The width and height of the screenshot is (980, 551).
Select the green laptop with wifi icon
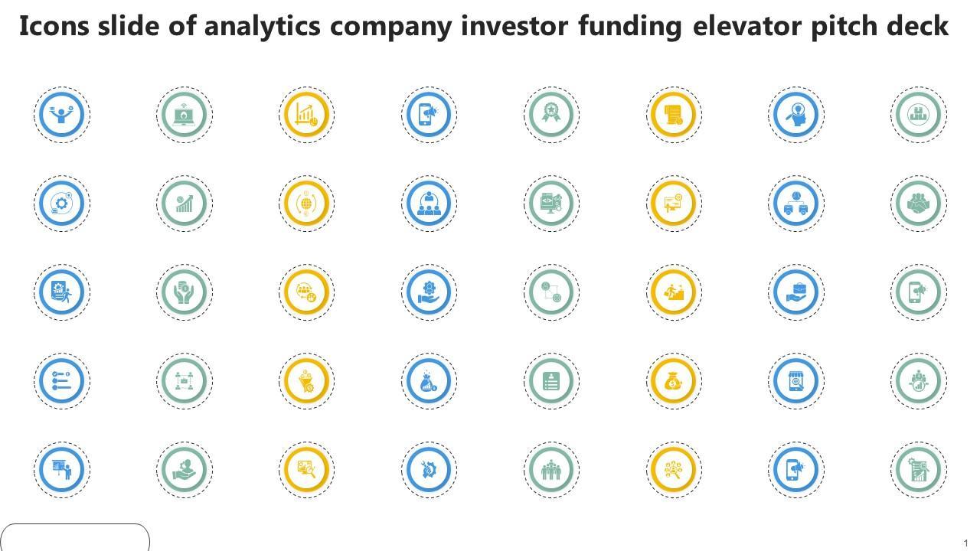tap(184, 114)
